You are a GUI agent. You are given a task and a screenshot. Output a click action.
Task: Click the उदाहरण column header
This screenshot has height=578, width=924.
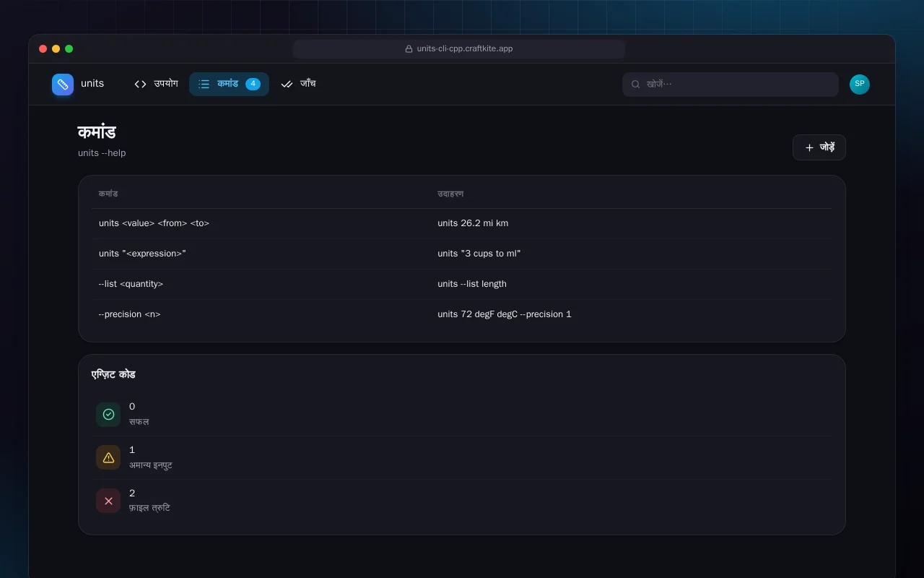[450, 194]
